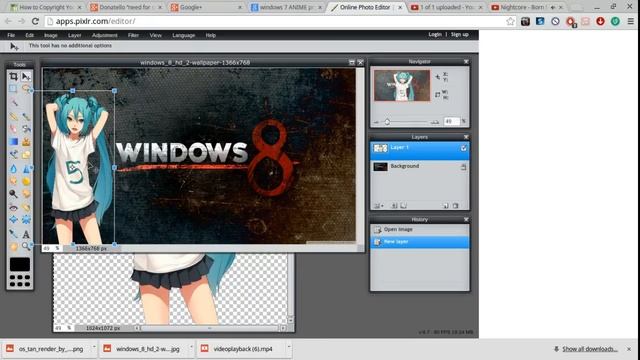Click the Navigator zoom slider handle
640x360 pixels.
point(387,122)
